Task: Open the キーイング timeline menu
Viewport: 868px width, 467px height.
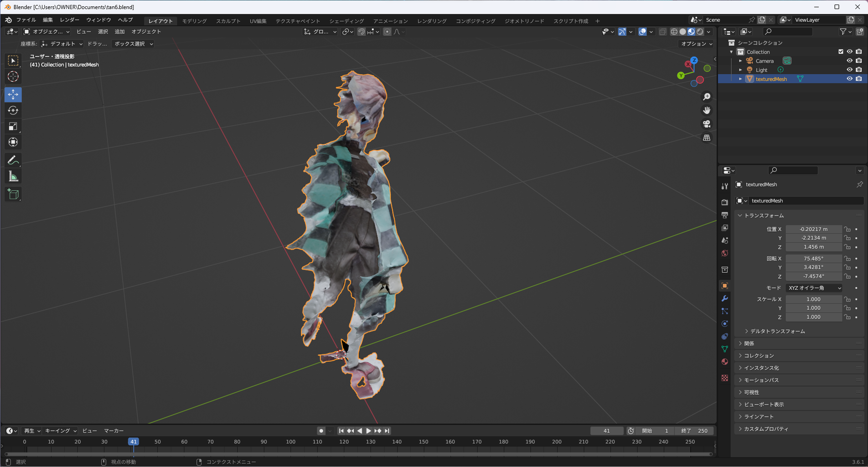Action: click(60, 431)
